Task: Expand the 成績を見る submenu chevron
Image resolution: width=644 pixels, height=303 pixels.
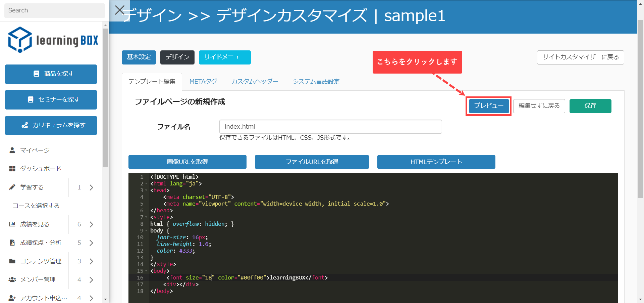Action: (91, 224)
